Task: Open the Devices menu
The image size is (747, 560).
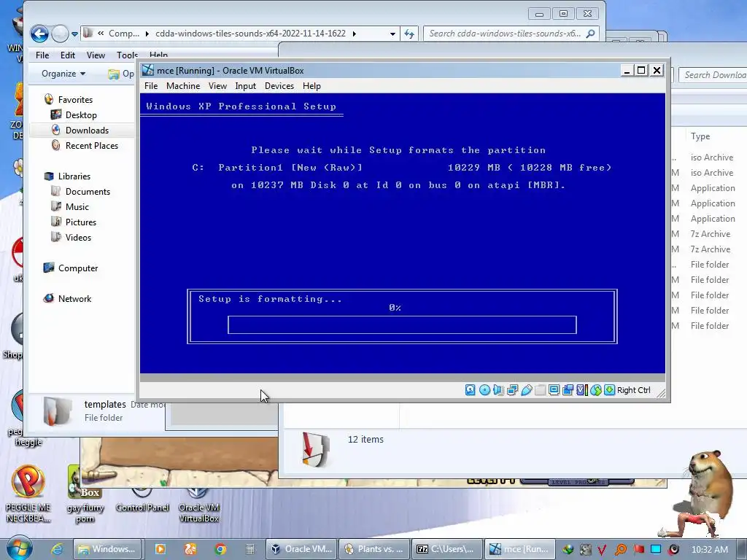Action: click(x=279, y=86)
